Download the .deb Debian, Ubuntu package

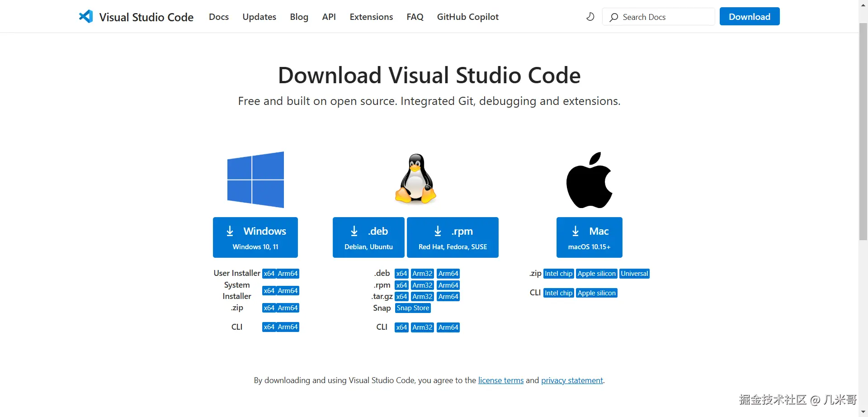tap(368, 237)
